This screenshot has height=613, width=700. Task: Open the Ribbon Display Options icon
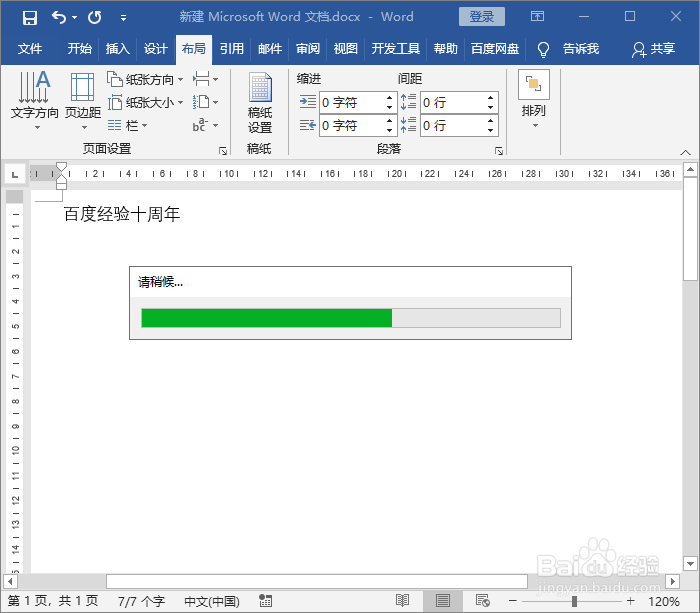[x=537, y=17]
